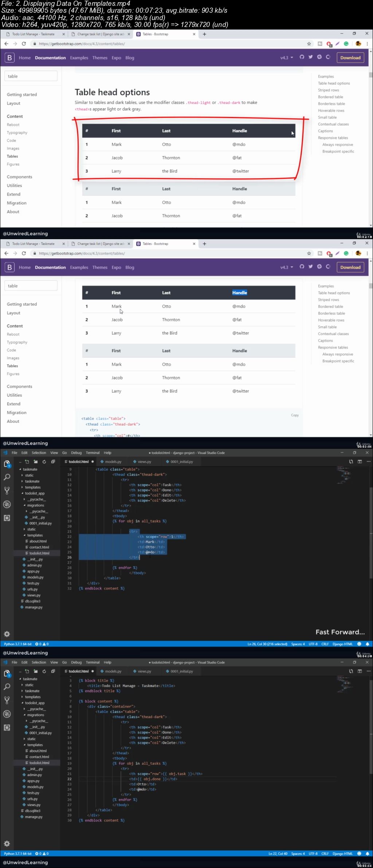The image size is (373, 868).
Task: Open GitHub icon on the red-annotated Bootstrap page
Action: click(x=302, y=57)
